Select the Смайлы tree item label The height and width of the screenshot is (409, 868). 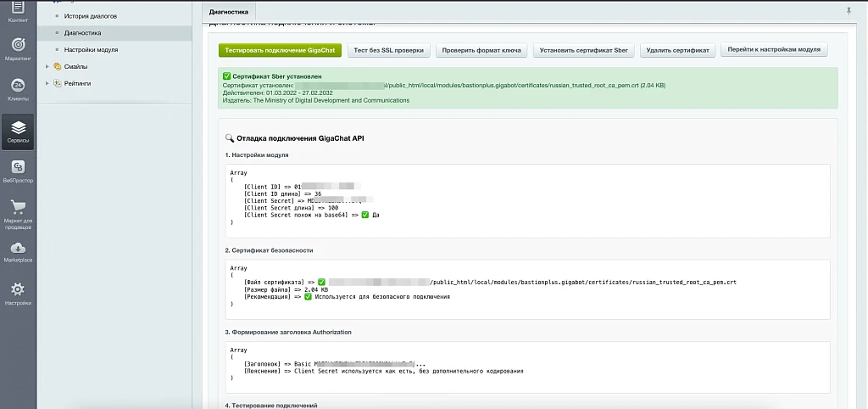pyautogui.click(x=75, y=66)
